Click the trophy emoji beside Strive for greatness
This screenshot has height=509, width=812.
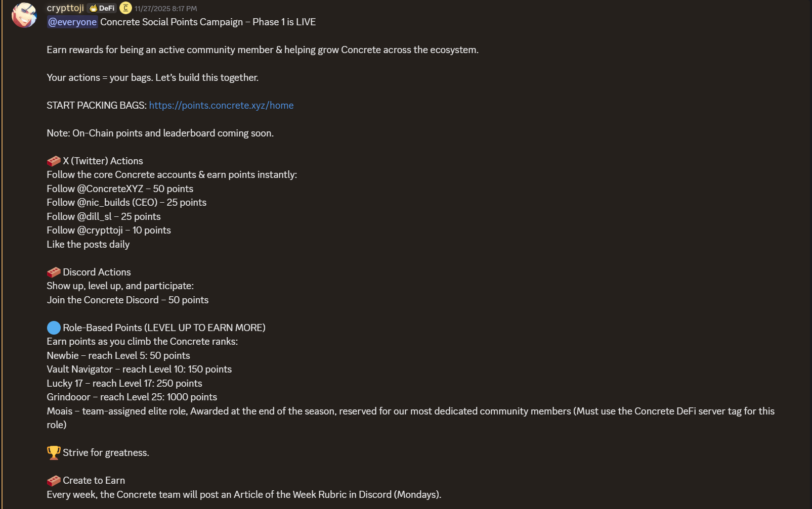[53, 452]
